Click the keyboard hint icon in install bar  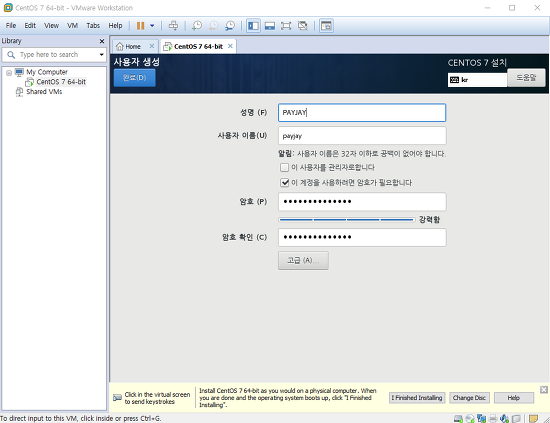click(117, 398)
